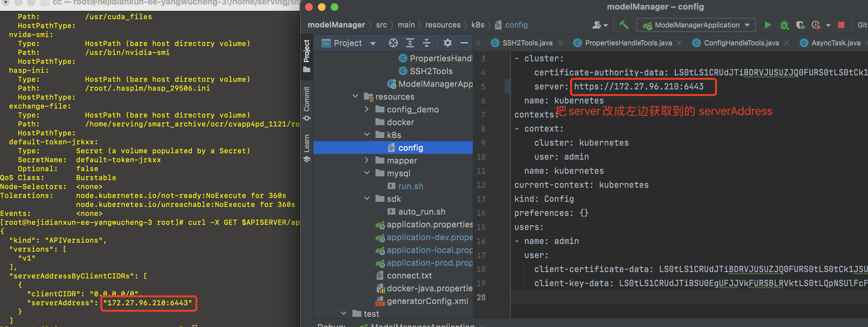The height and width of the screenshot is (327, 868).
Task: Open run.sh under mysql
Action: [405, 186]
